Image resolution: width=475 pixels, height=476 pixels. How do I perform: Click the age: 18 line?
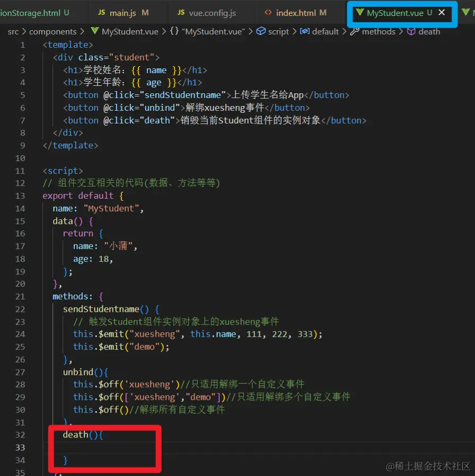pos(93,259)
